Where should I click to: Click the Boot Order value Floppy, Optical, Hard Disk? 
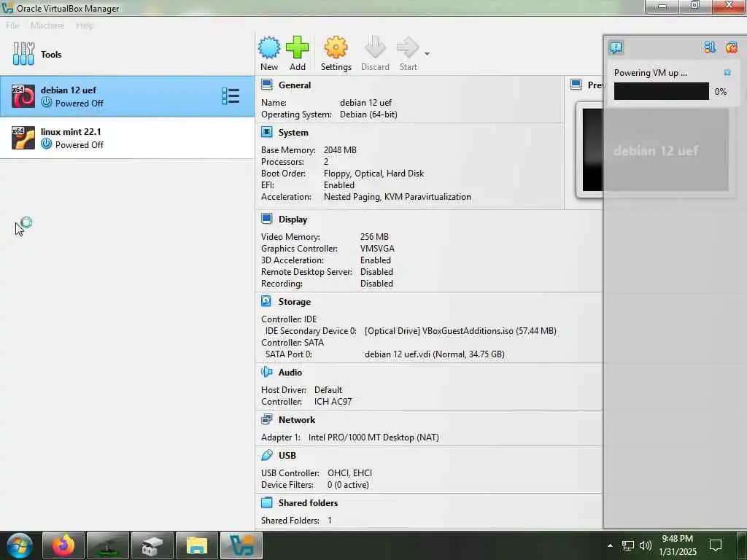coord(373,174)
